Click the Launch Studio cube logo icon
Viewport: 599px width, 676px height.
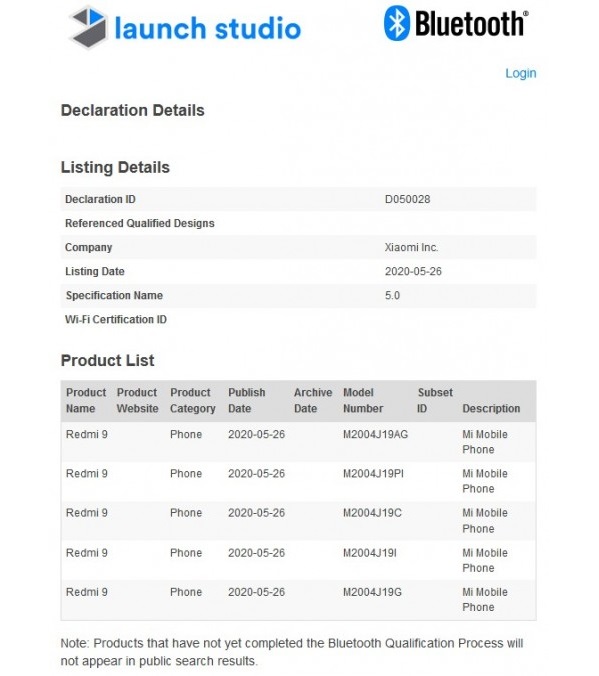(x=88, y=27)
